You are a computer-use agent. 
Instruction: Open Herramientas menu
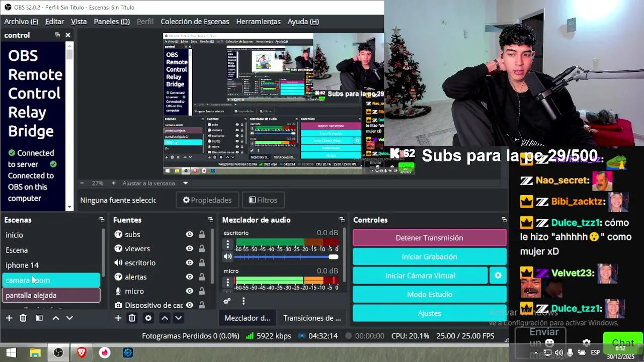259,21
